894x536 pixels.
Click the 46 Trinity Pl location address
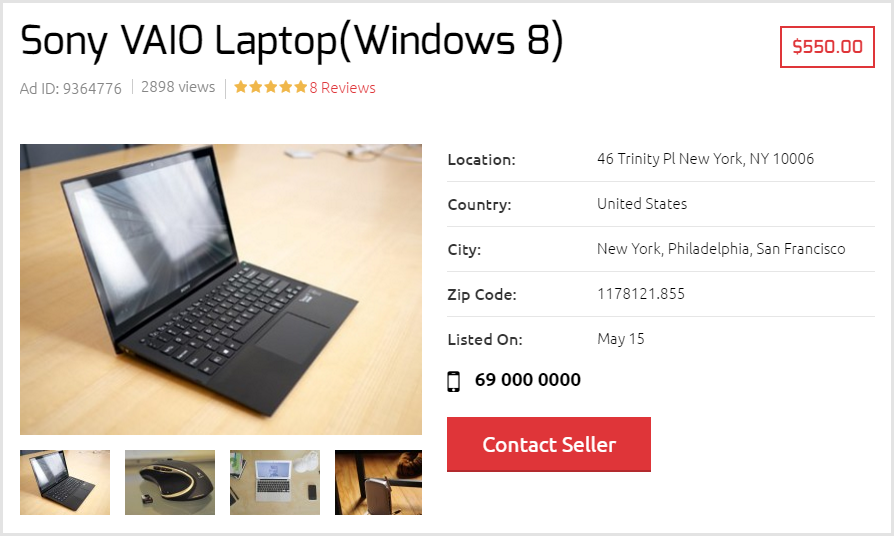pos(705,159)
